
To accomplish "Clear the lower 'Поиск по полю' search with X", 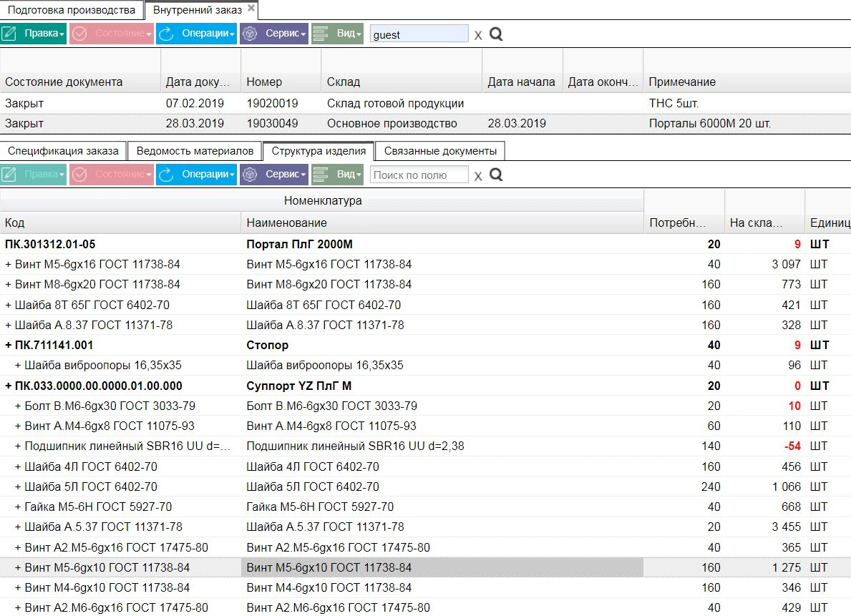I will click(x=477, y=176).
